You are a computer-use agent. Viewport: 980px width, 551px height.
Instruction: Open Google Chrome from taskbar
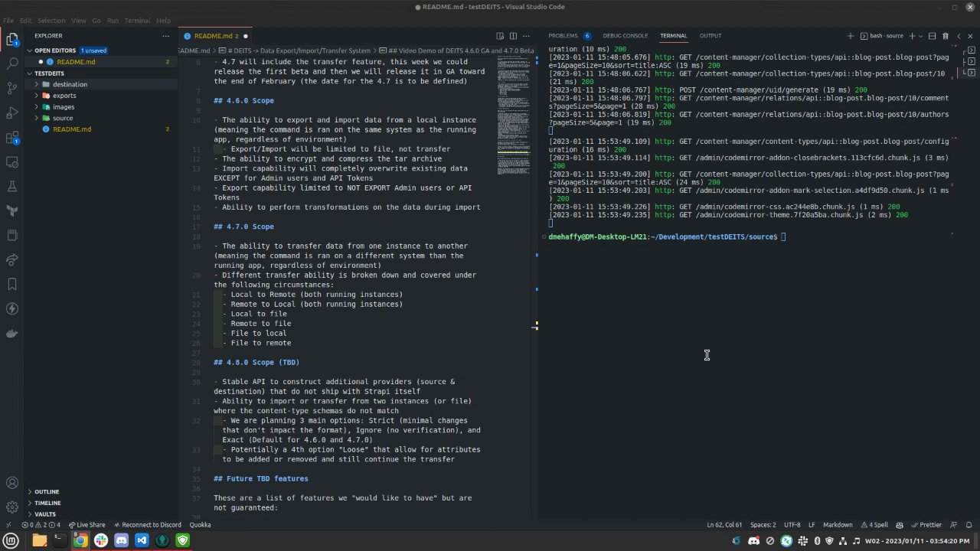pos(80,540)
